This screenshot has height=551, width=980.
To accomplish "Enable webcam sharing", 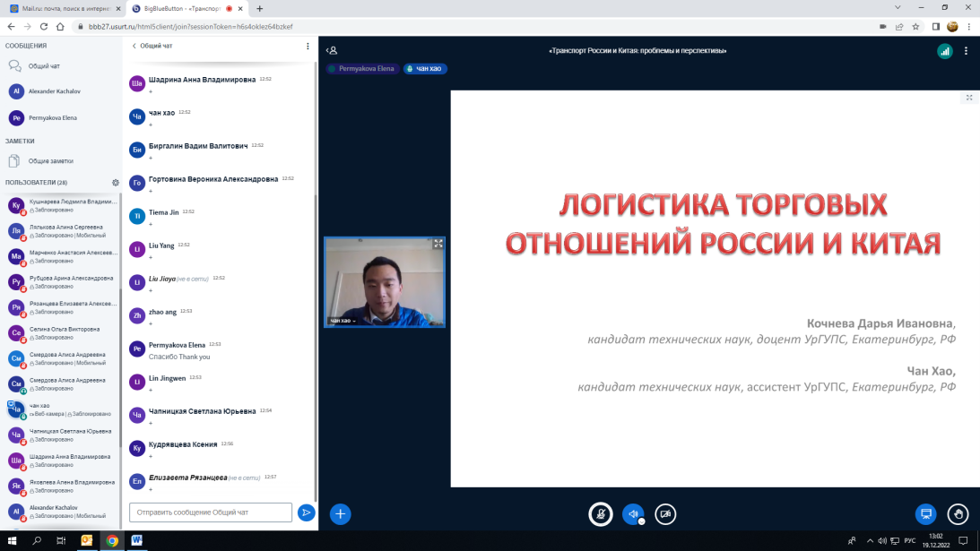I will [665, 513].
